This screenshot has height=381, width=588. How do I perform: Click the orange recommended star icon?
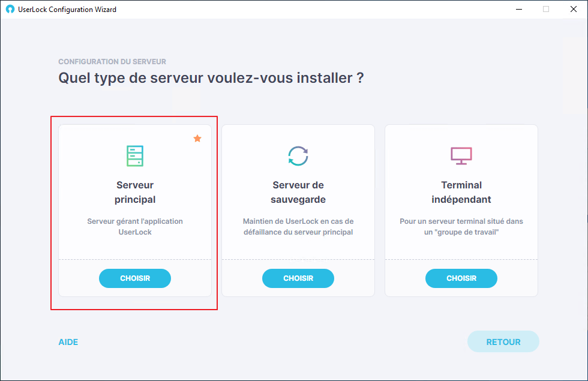coord(197,139)
